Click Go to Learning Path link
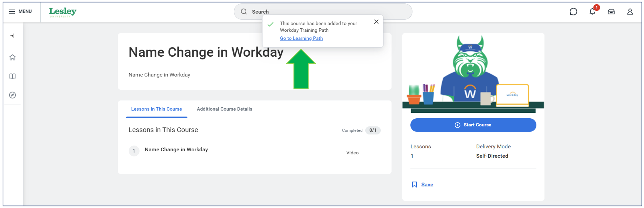This screenshot has width=644, height=208. 301,38
